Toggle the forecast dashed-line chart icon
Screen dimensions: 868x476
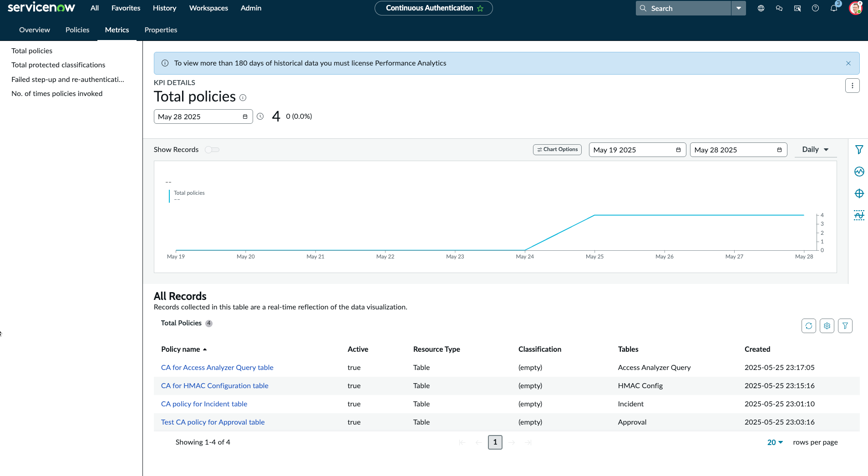[x=859, y=215]
